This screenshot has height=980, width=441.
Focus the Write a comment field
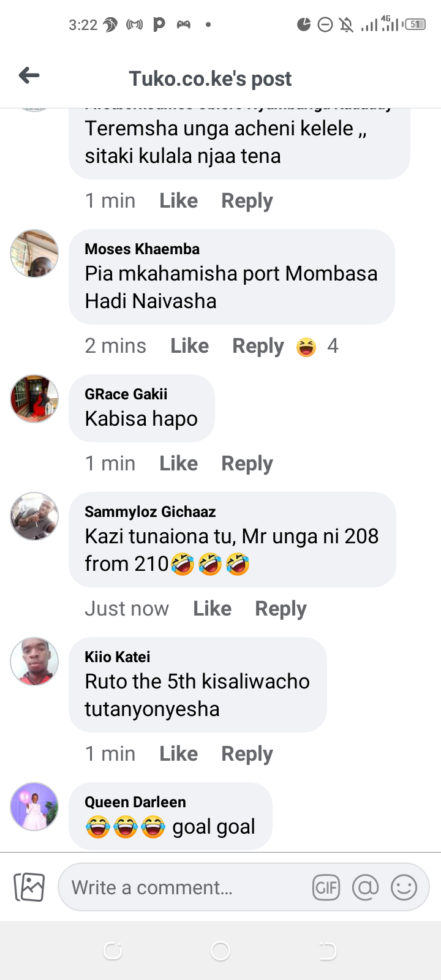pyautogui.click(x=244, y=887)
